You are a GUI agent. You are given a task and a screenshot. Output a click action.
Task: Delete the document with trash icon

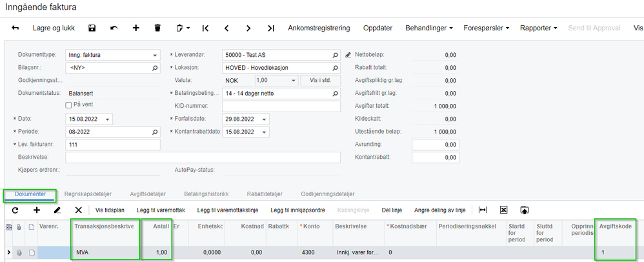(x=157, y=28)
